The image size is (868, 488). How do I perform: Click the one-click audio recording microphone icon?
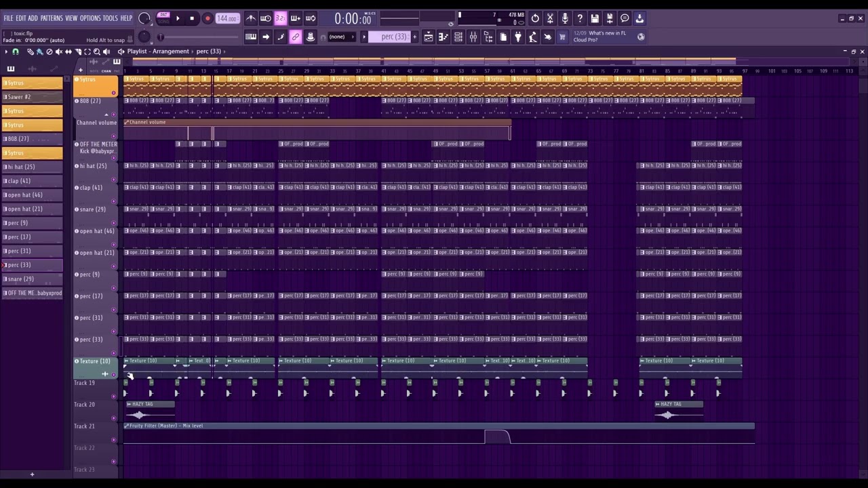(x=565, y=18)
